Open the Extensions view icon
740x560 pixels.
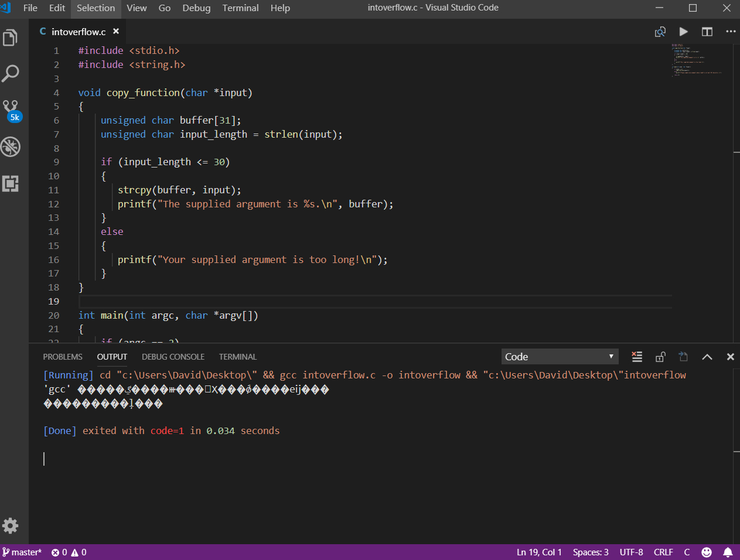point(11,183)
